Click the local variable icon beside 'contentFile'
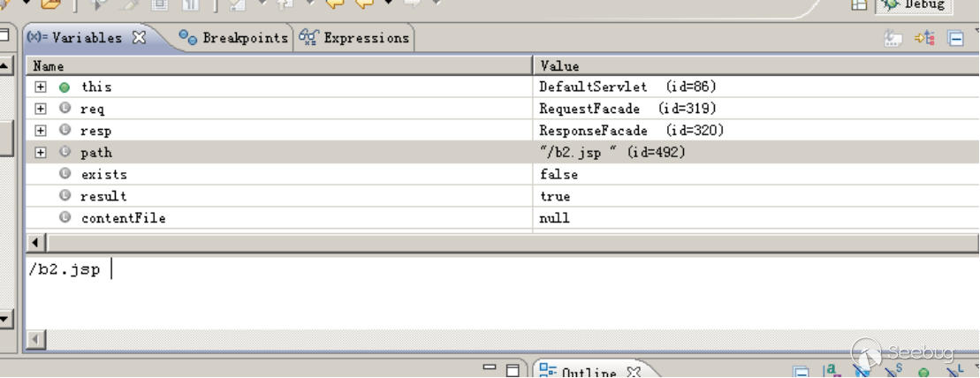980x378 pixels. pyautogui.click(x=65, y=217)
